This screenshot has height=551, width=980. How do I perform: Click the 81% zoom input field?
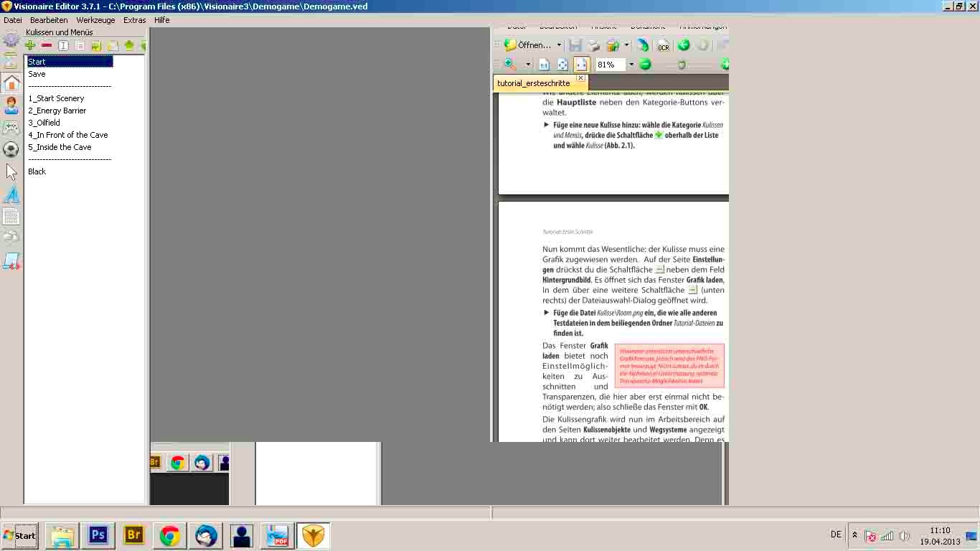pyautogui.click(x=610, y=65)
